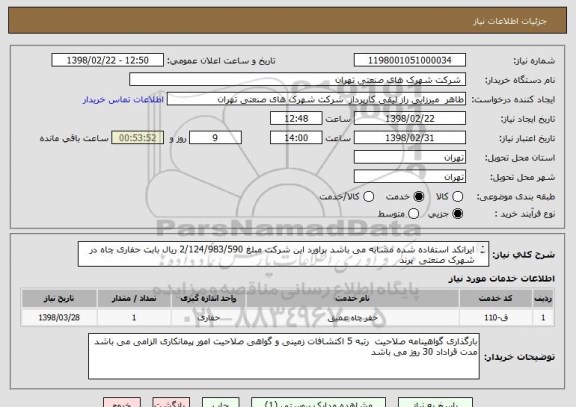Click the remaining days field showing 9
The width and height of the screenshot is (576, 407).
point(215,138)
